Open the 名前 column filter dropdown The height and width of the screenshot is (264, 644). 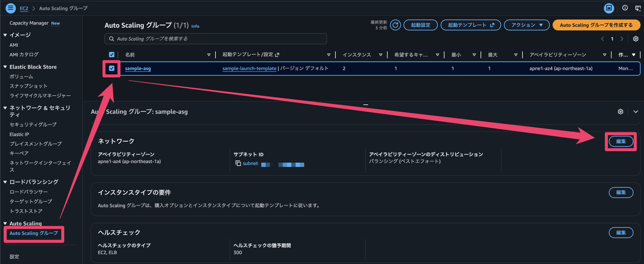point(209,54)
